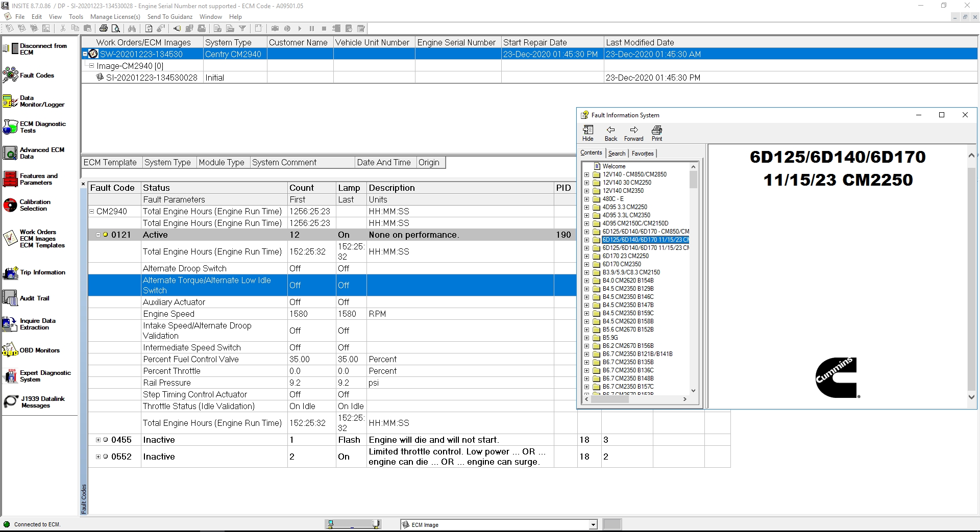Collapse fault code 0121 details
The height and width of the screenshot is (532, 980).
[98, 235]
